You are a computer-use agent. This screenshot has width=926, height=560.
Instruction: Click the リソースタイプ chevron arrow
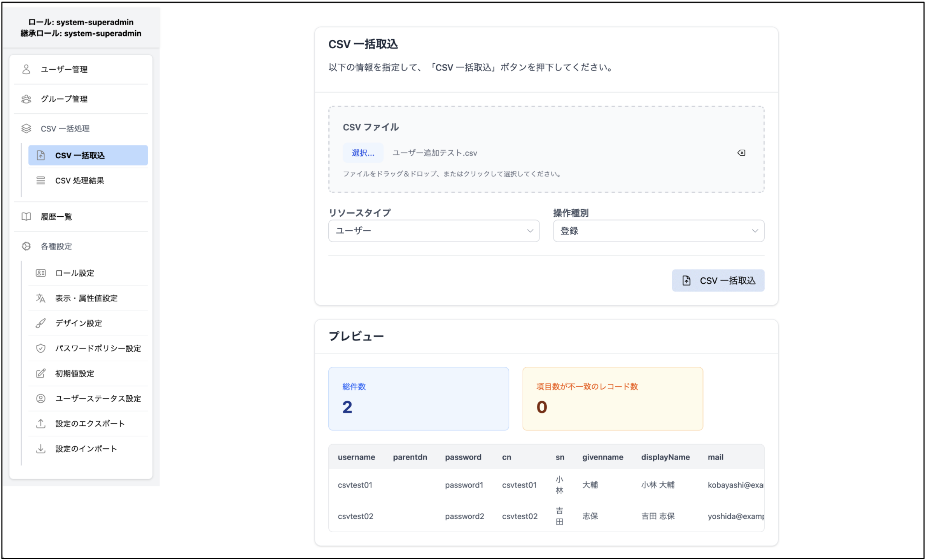click(x=530, y=231)
